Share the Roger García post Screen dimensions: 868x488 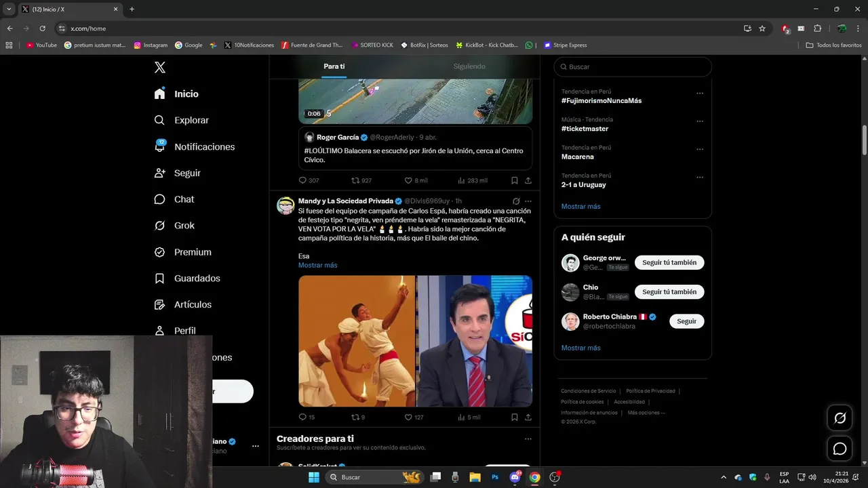(x=528, y=180)
